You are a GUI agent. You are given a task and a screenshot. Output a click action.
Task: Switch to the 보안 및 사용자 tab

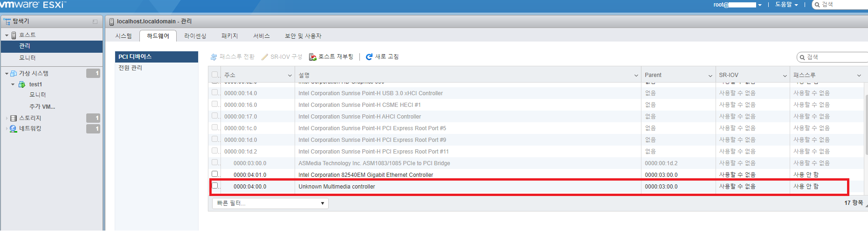(303, 36)
